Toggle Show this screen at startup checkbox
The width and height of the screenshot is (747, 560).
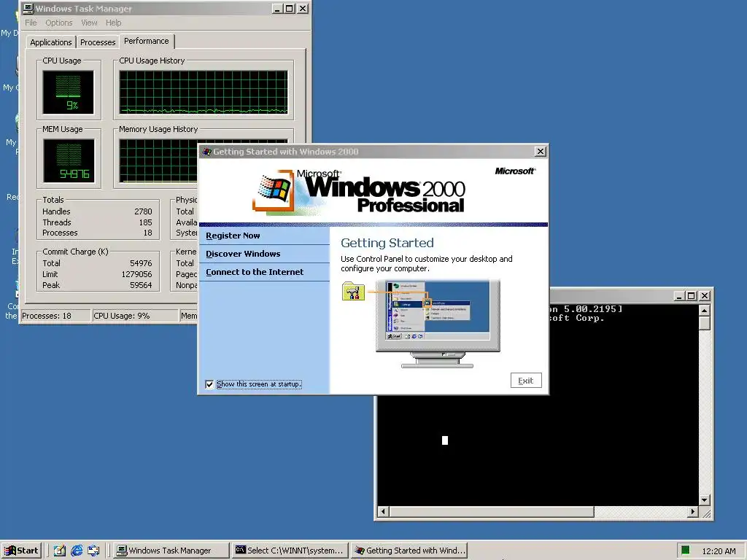coord(209,384)
